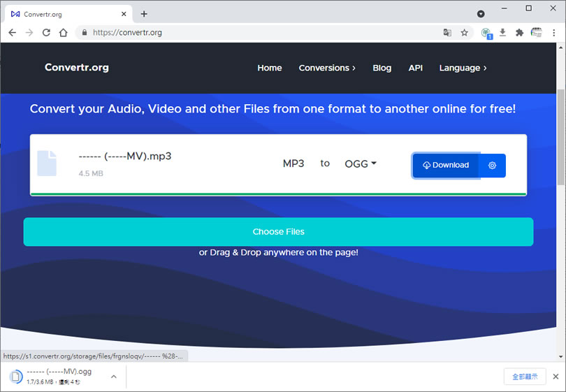Click the green conversion progress bar
Viewport: 566px width, 392px height.
click(278, 194)
